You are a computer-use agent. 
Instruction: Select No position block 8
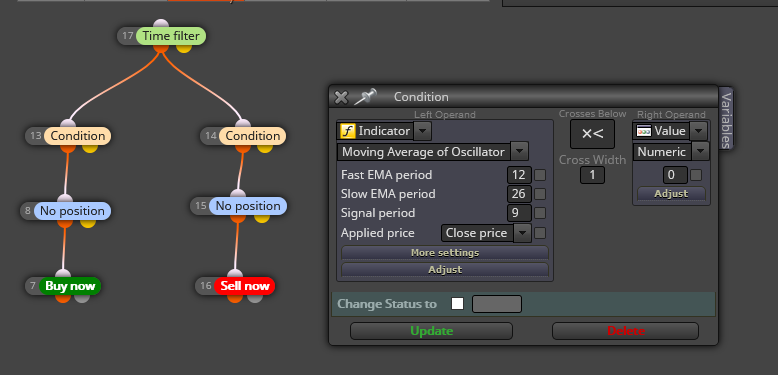(x=72, y=211)
